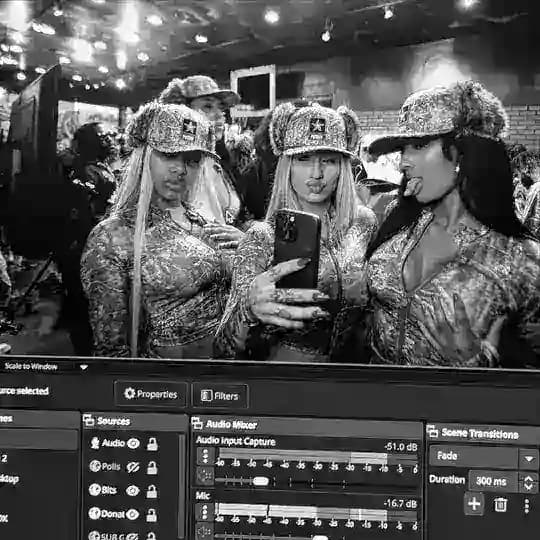
Task: Open the Filters dialog
Action: [220, 396]
